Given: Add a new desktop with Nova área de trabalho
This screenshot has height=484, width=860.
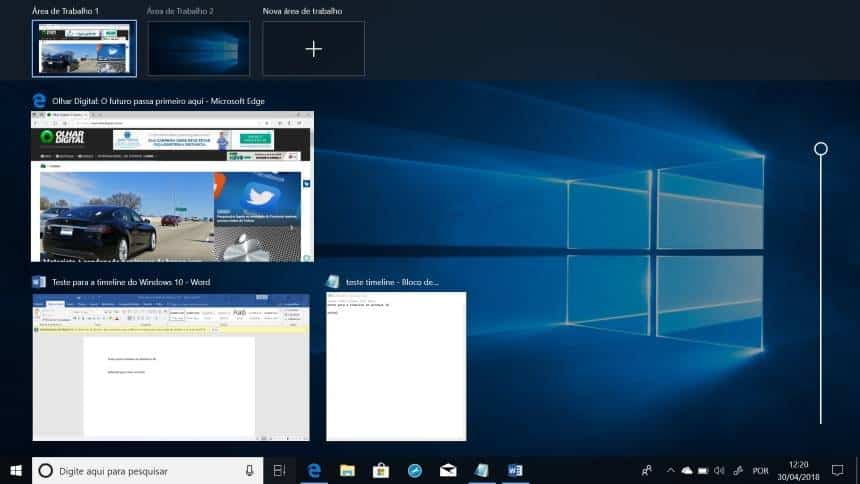Looking at the screenshot, I should 313,48.
